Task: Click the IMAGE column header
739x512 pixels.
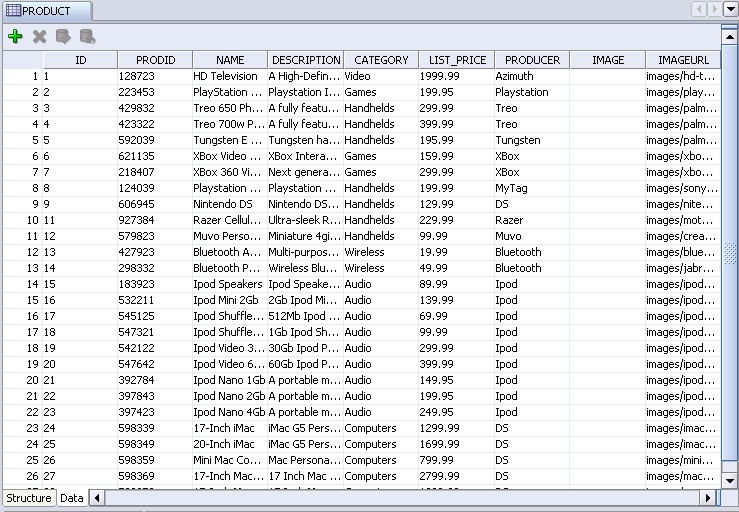Action: point(608,60)
